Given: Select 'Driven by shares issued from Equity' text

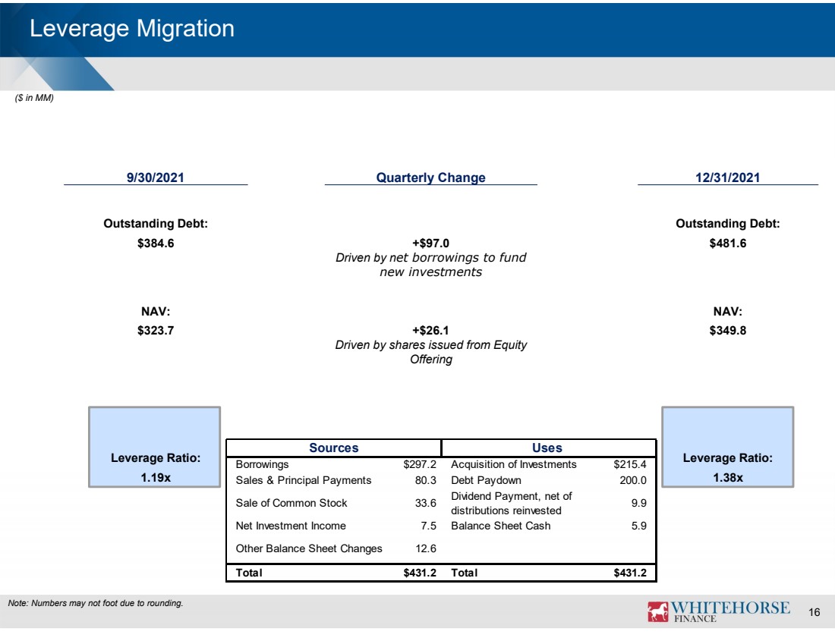Looking at the screenshot, I should pos(431,352).
